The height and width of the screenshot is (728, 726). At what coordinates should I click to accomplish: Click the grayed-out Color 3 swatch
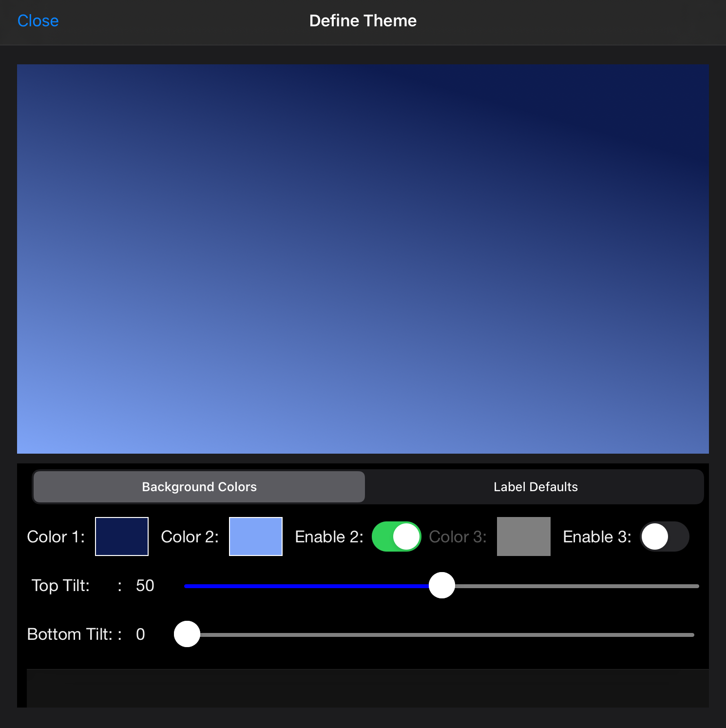(523, 536)
